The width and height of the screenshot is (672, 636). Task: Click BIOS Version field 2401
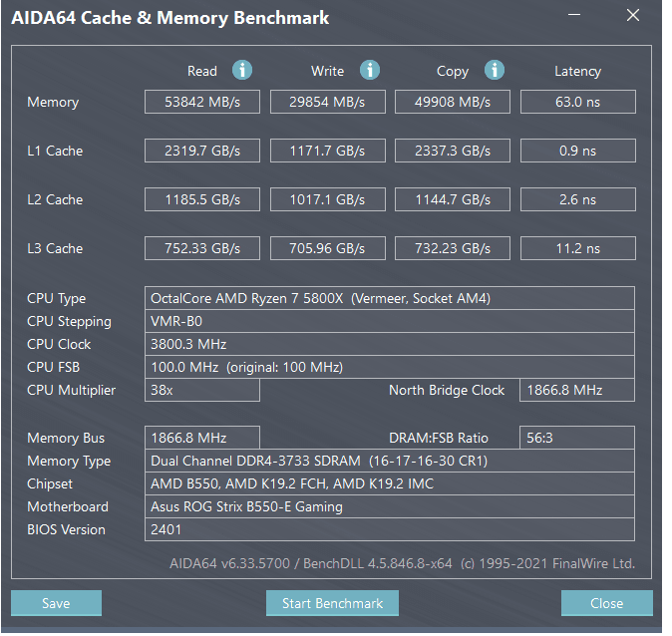[390, 529]
